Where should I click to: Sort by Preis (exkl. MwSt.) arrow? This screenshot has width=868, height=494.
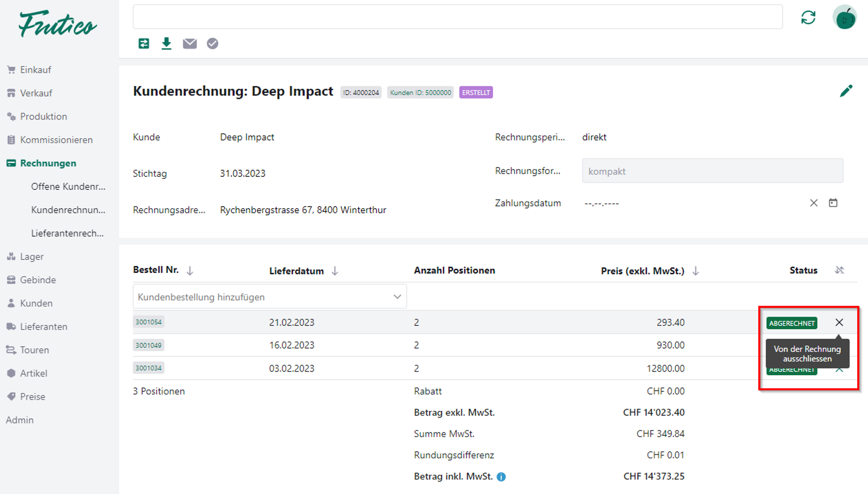[x=696, y=271]
